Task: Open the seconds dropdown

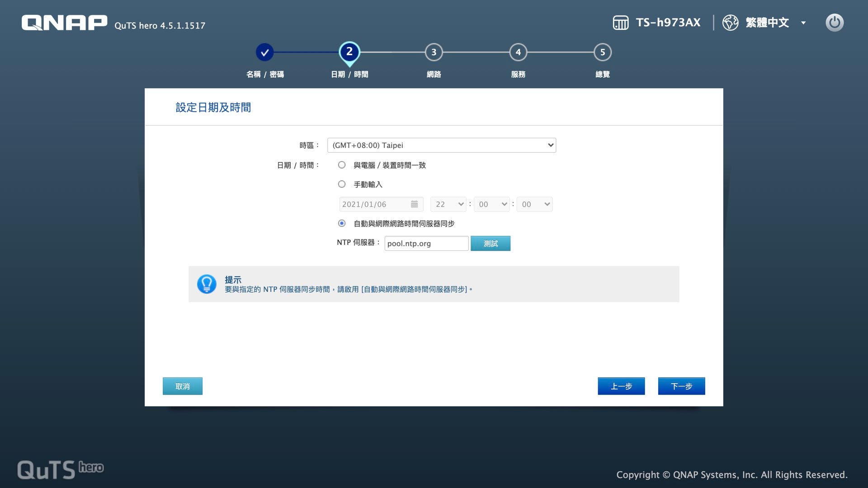Action: (x=535, y=204)
